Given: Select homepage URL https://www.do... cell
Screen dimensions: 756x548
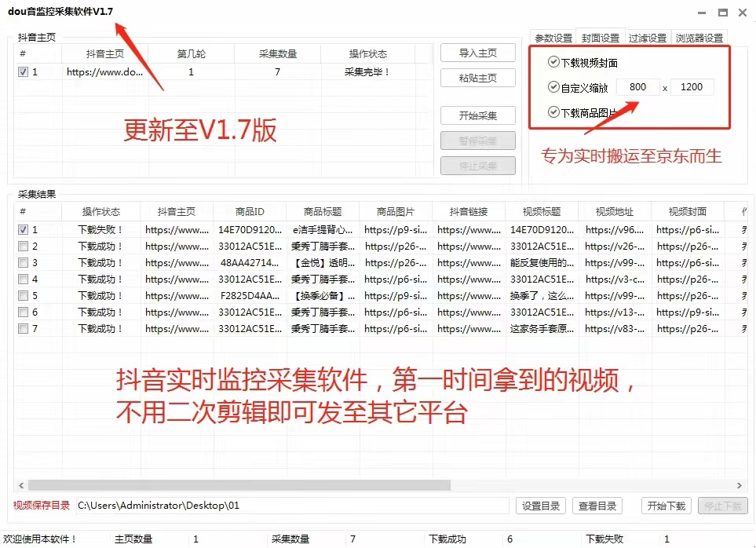Looking at the screenshot, I should point(104,71).
